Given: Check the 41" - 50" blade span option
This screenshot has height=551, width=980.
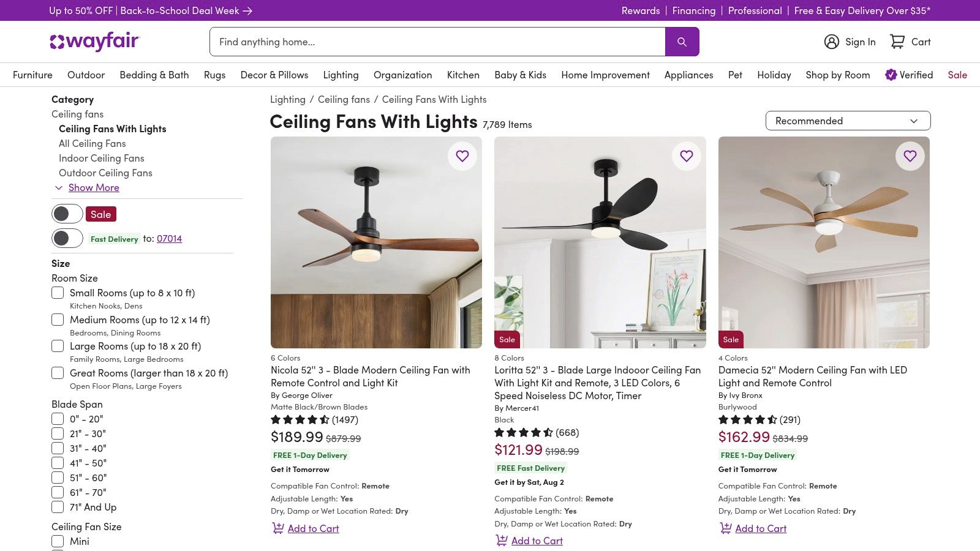Looking at the screenshot, I should pyautogui.click(x=58, y=463).
